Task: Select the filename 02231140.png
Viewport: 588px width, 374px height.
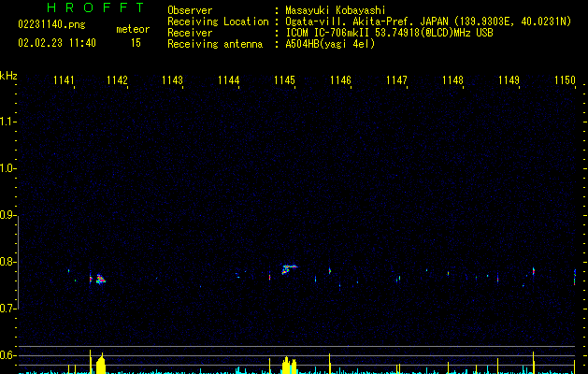Action: [x=51, y=25]
